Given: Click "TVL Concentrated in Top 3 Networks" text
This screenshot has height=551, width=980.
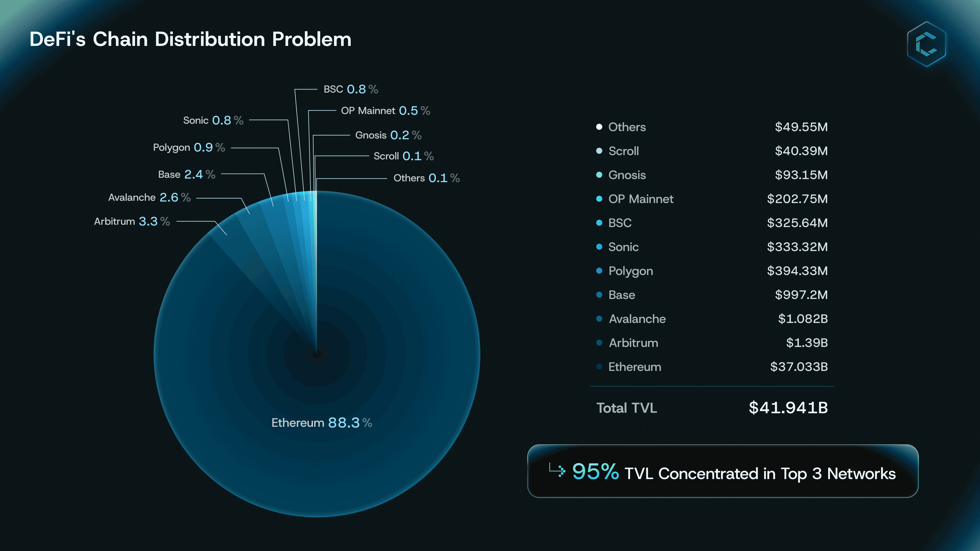Looking at the screenshot, I should [x=760, y=474].
